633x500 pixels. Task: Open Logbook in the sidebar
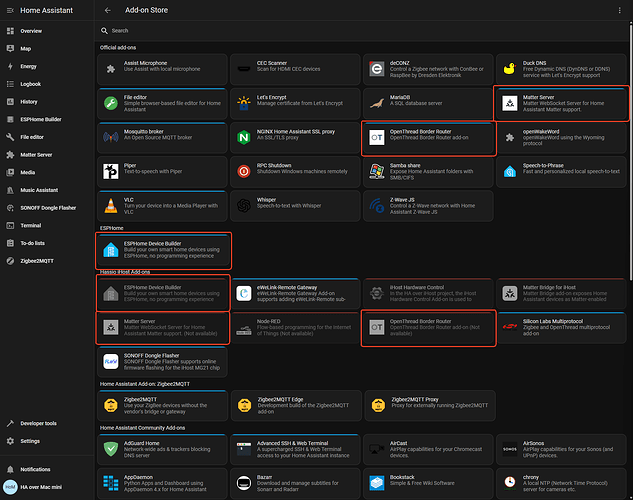coord(47,84)
